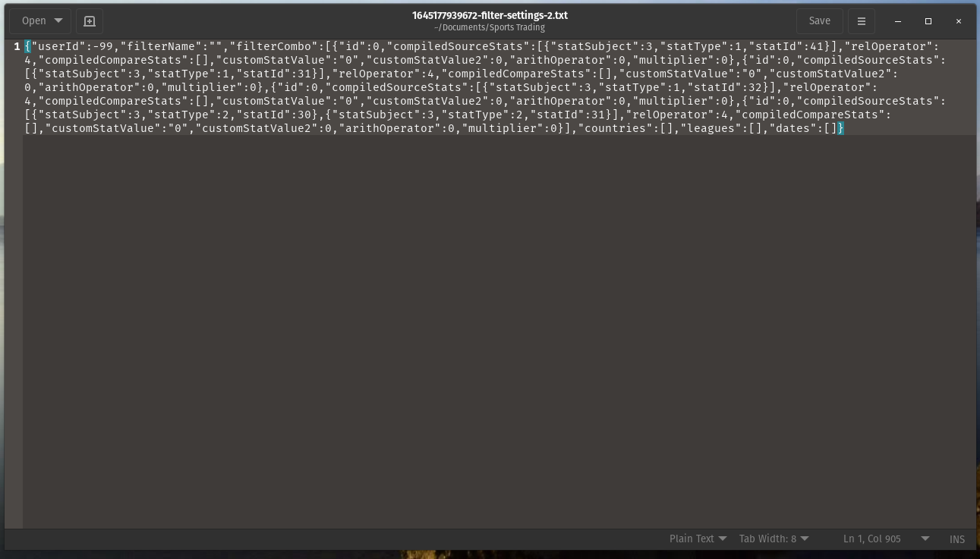The image size is (980, 559).
Task: Maximize the text editor window
Action: click(x=928, y=21)
